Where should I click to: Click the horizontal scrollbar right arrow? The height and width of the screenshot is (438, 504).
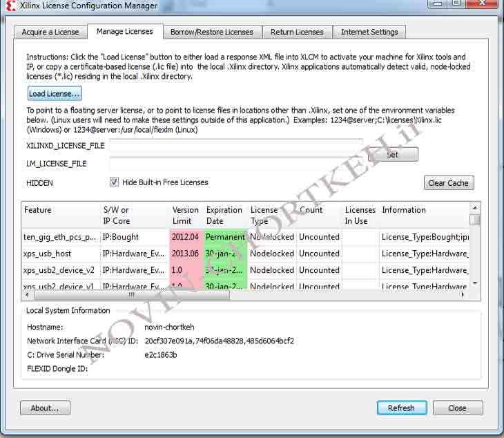pyautogui.click(x=465, y=295)
